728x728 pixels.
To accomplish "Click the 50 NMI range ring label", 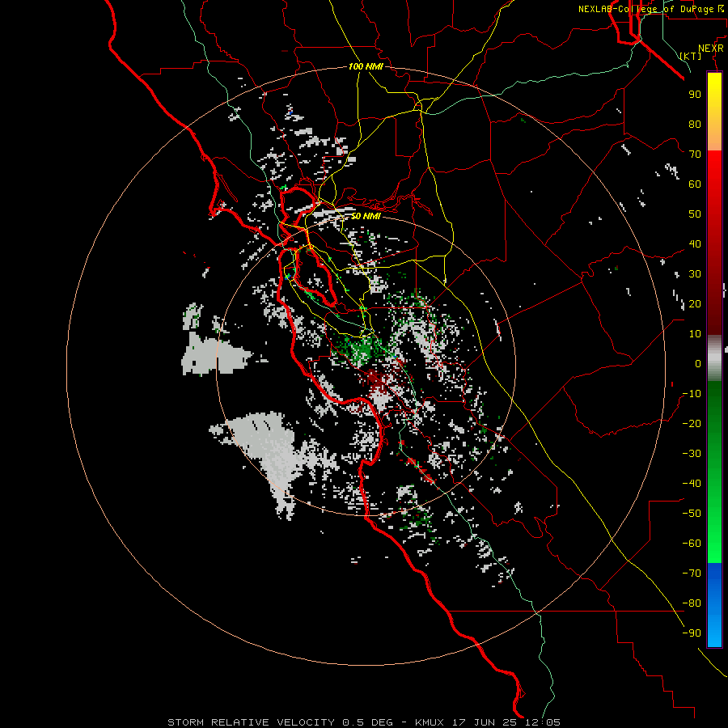I will (x=366, y=216).
